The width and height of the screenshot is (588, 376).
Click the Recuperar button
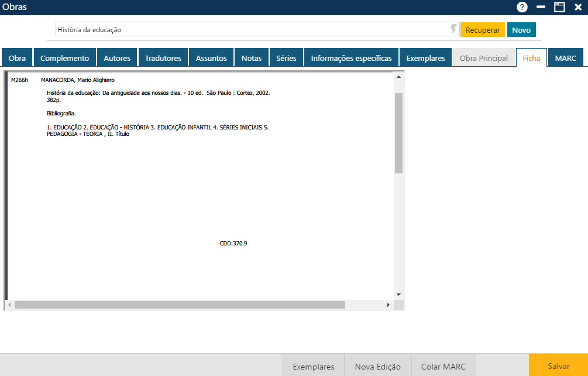(x=482, y=29)
